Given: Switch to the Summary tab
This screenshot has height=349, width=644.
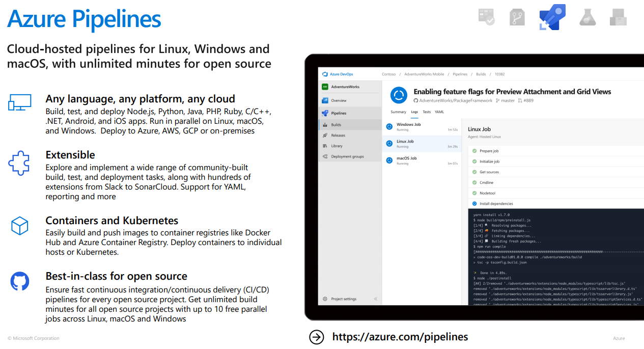Looking at the screenshot, I should pos(398,112).
